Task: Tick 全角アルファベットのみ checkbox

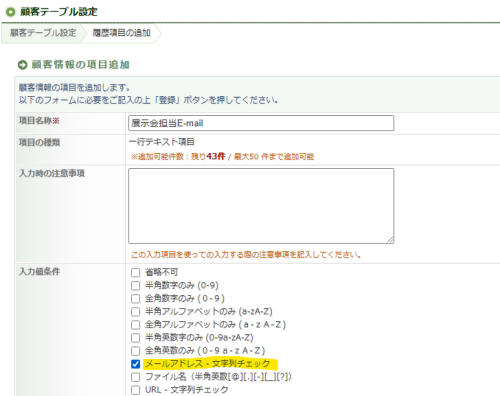Action: [135, 325]
